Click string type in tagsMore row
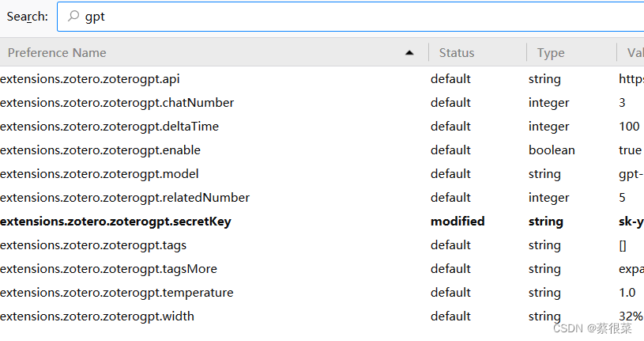This screenshot has width=644, height=341. point(544,269)
